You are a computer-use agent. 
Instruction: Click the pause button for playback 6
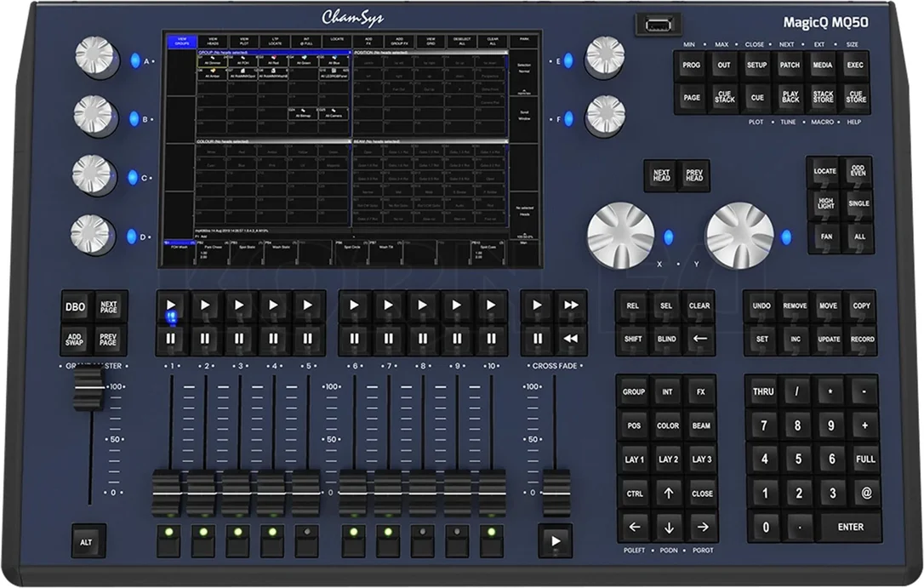[x=354, y=339]
